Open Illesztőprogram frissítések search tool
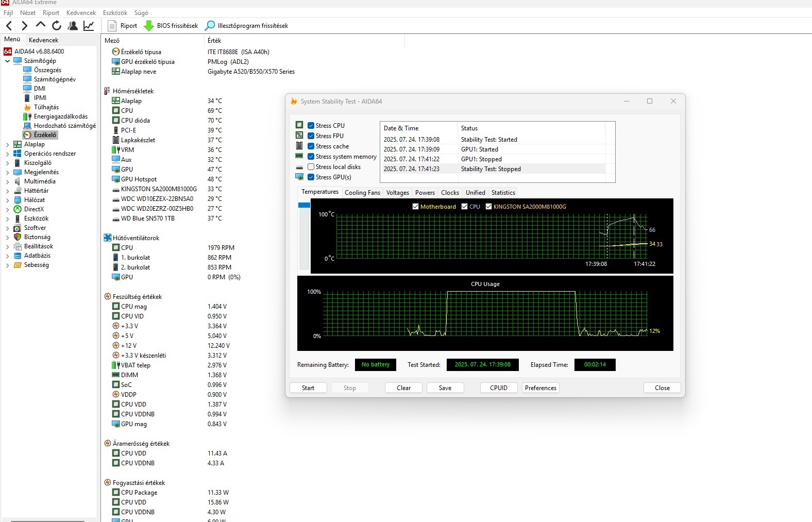The height and width of the screenshot is (522, 812). tap(210, 26)
